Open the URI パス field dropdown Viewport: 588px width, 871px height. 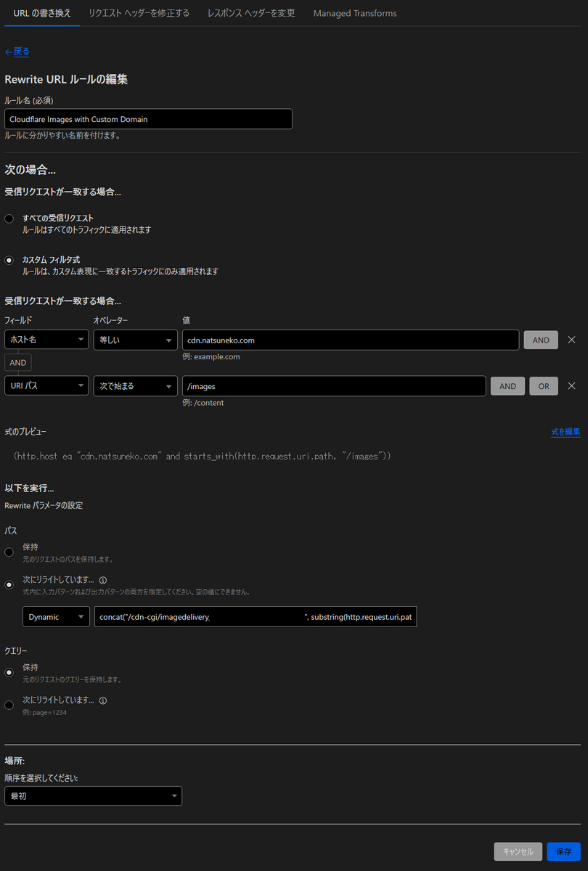click(x=46, y=386)
